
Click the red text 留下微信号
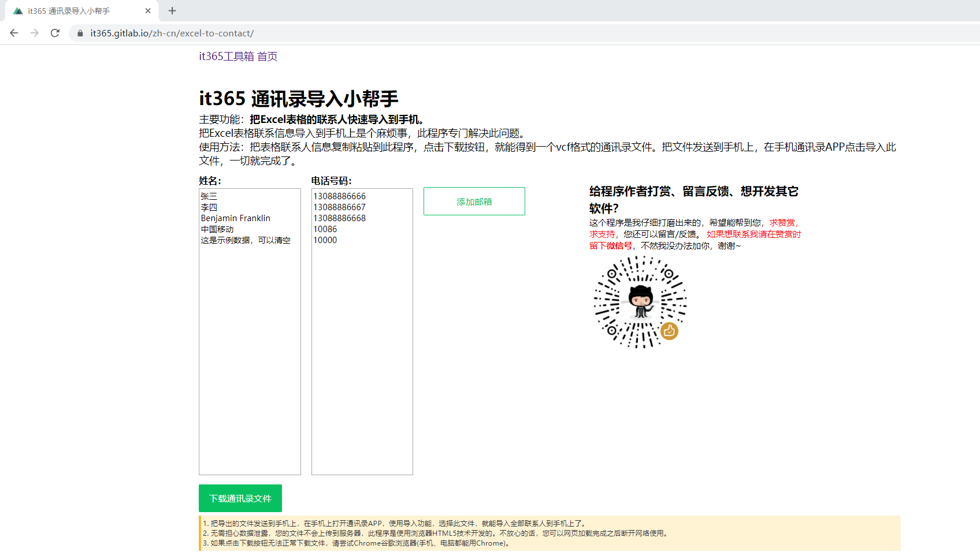pos(611,246)
